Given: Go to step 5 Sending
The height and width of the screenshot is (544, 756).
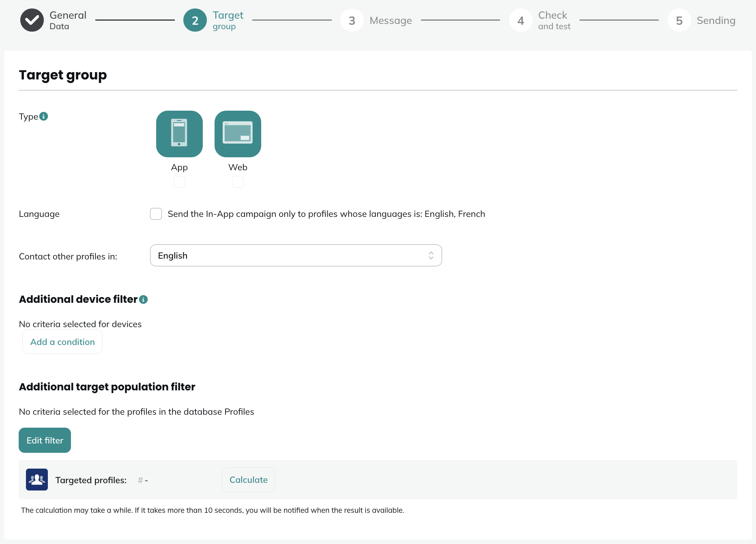Looking at the screenshot, I should tap(702, 20).
